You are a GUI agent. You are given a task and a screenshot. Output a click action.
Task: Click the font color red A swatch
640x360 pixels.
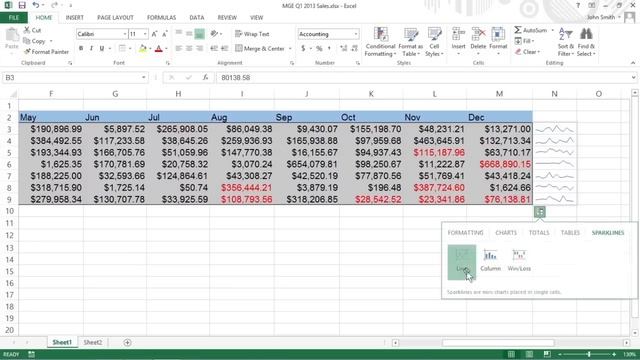[159, 49]
